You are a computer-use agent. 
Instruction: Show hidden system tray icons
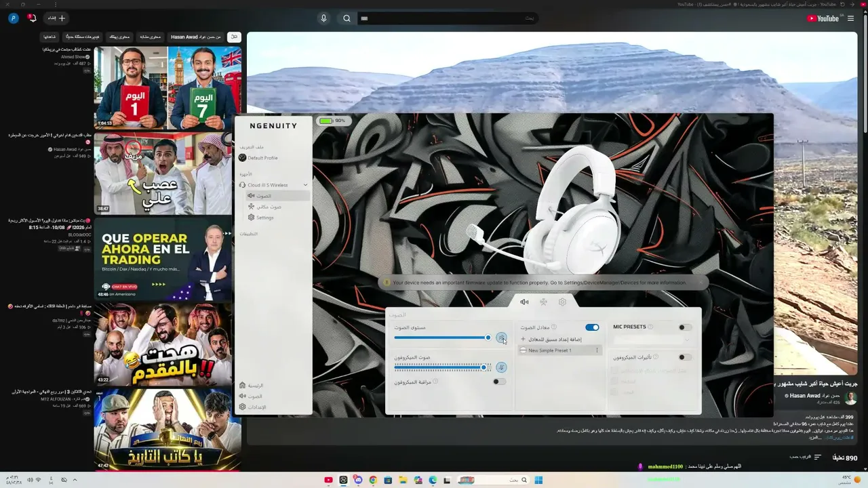75,480
